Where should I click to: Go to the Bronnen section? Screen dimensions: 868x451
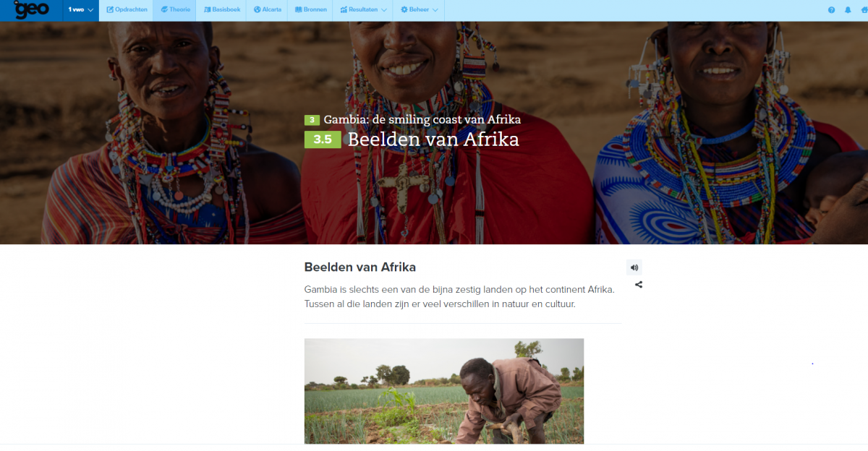coord(310,10)
